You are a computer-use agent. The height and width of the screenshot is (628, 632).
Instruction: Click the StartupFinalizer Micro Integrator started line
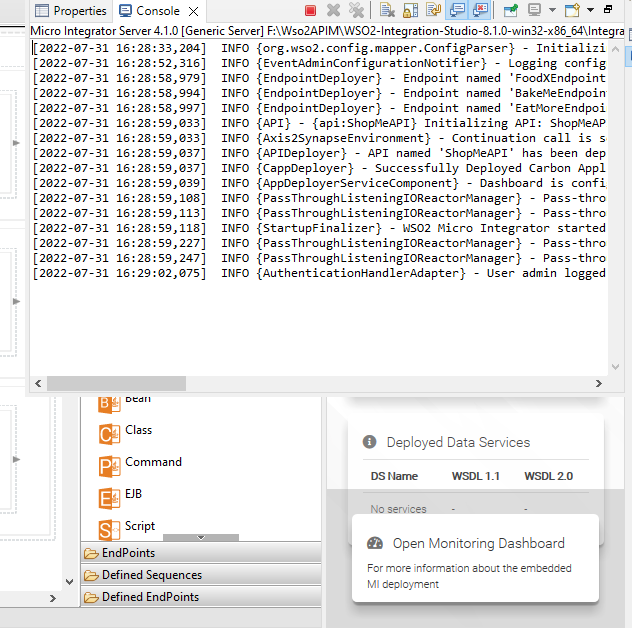[319, 228]
